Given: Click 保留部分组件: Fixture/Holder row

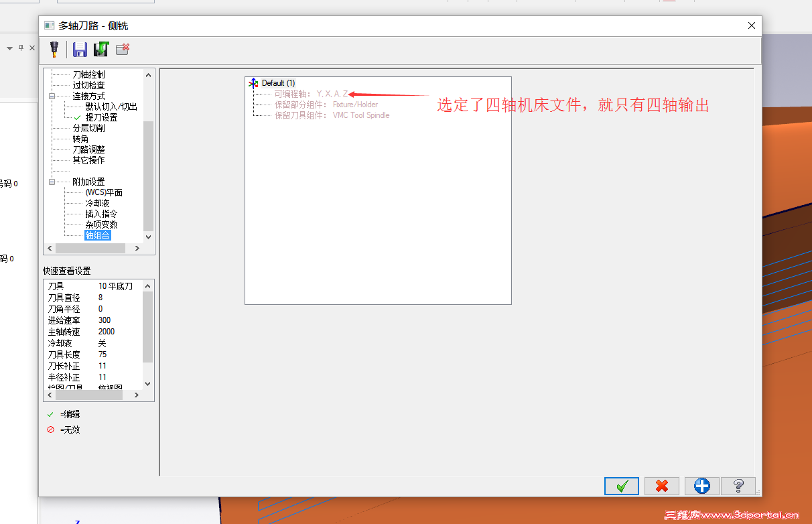Looking at the screenshot, I should click(x=326, y=105).
